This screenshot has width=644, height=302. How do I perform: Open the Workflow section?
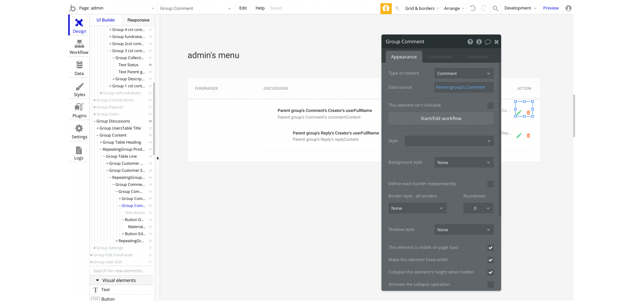click(x=79, y=46)
